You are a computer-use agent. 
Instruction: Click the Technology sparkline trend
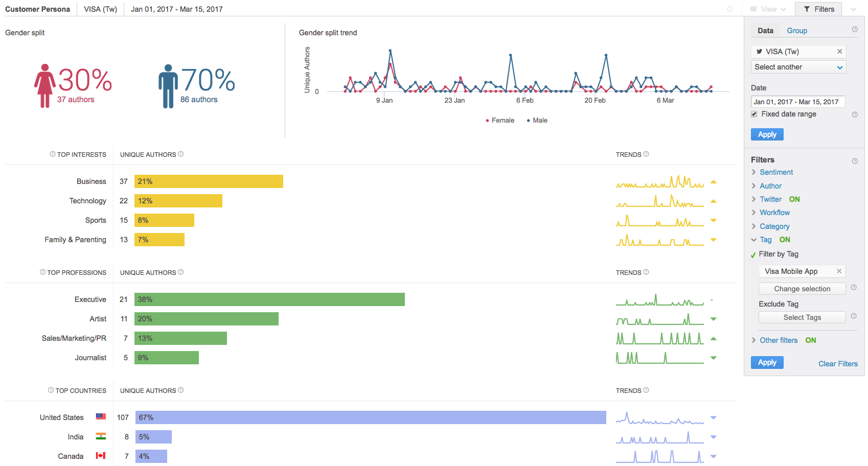(660, 201)
